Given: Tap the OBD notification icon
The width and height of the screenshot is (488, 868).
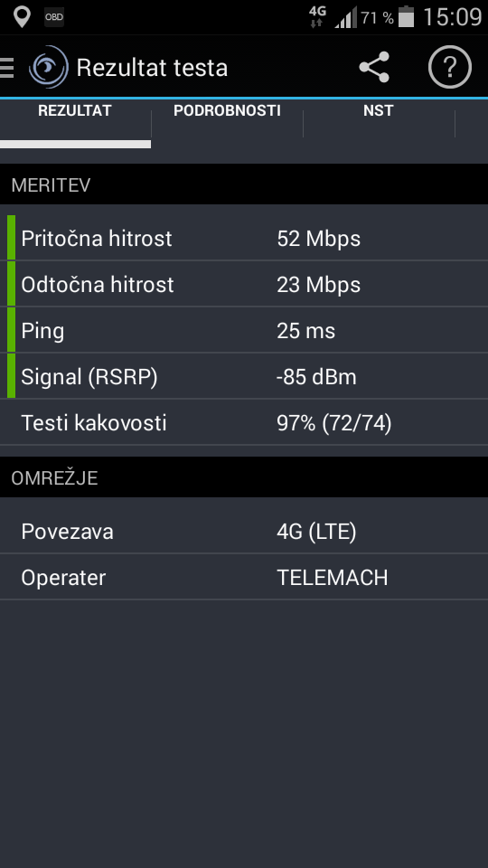Looking at the screenshot, I should [54, 17].
